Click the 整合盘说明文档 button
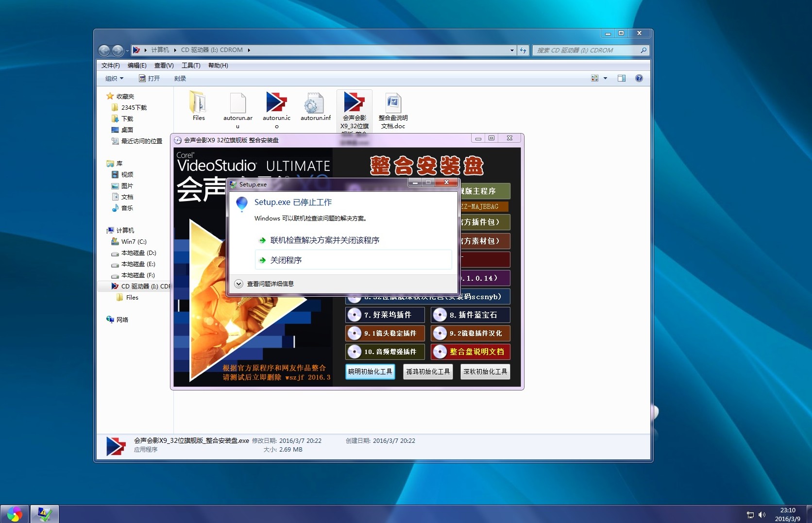The height and width of the screenshot is (523, 812). point(471,352)
